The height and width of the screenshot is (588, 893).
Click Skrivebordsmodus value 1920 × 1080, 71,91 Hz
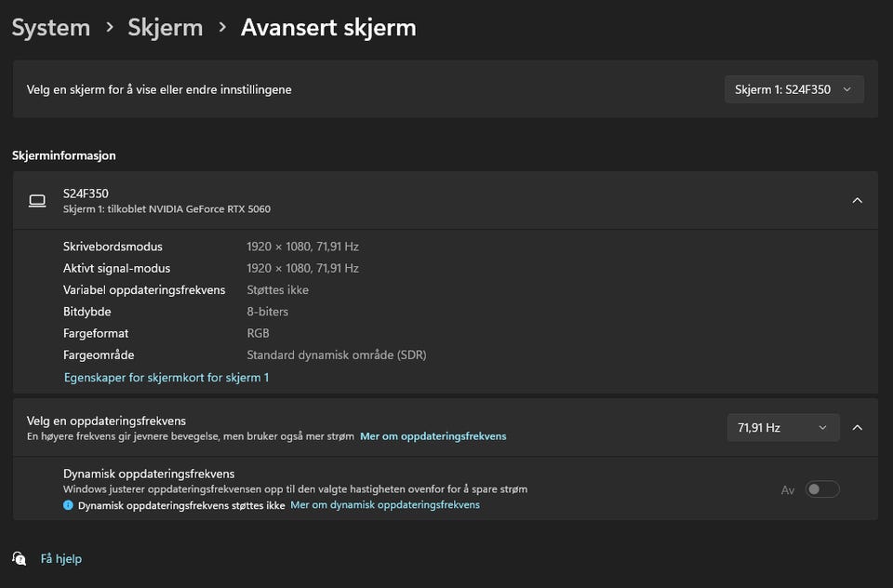(x=302, y=247)
